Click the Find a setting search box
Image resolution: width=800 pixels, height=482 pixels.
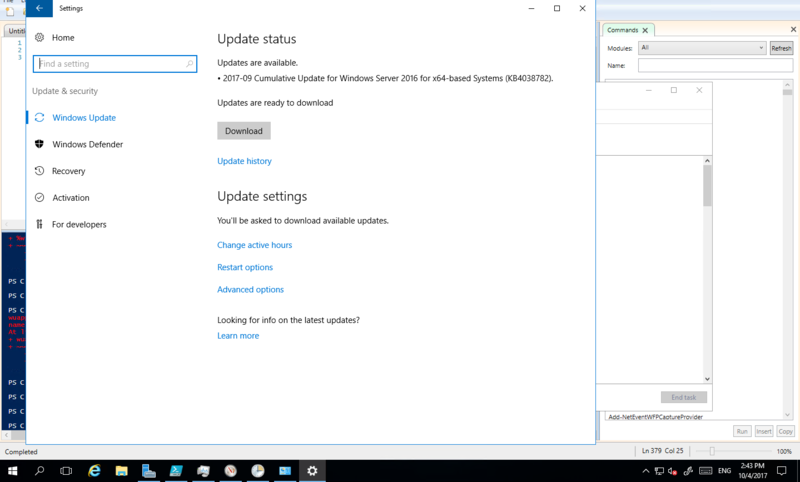coord(115,64)
